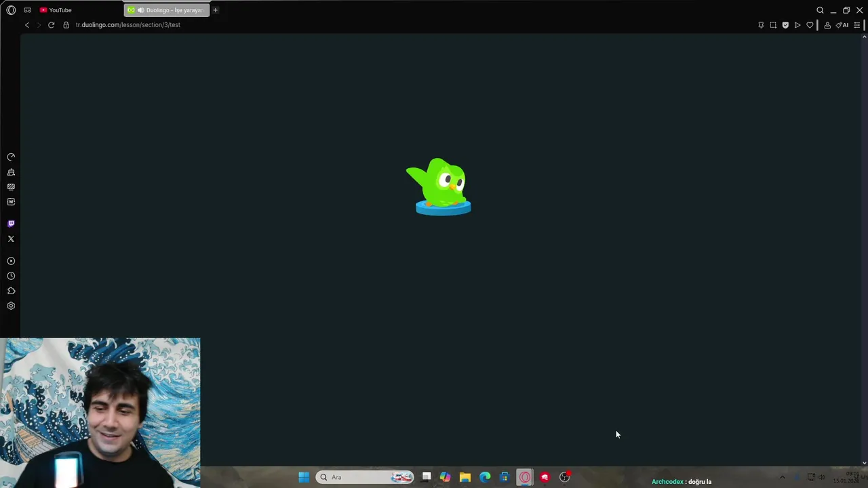Image resolution: width=868 pixels, height=488 pixels.
Task: Open History clock in sidebar
Action: pos(11,276)
